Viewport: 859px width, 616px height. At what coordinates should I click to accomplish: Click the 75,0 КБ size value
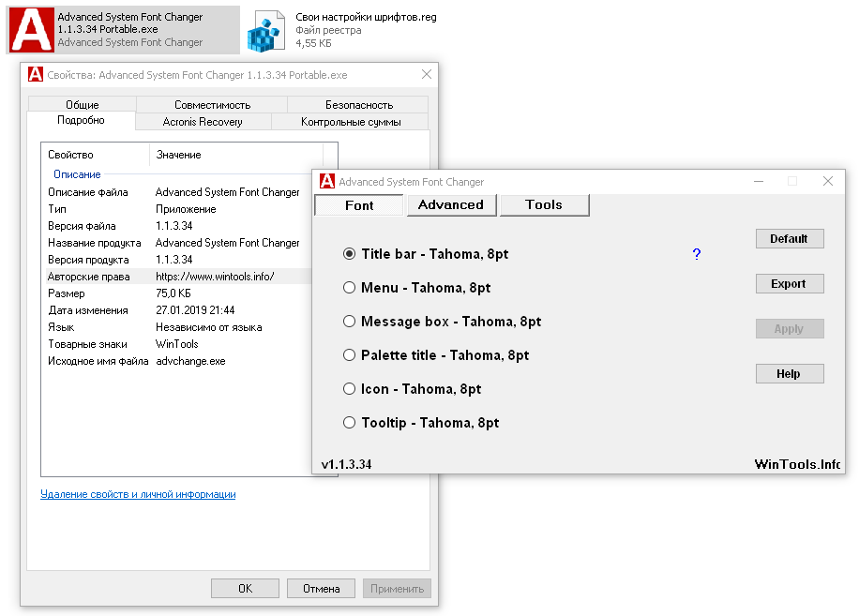coord(173,293)
